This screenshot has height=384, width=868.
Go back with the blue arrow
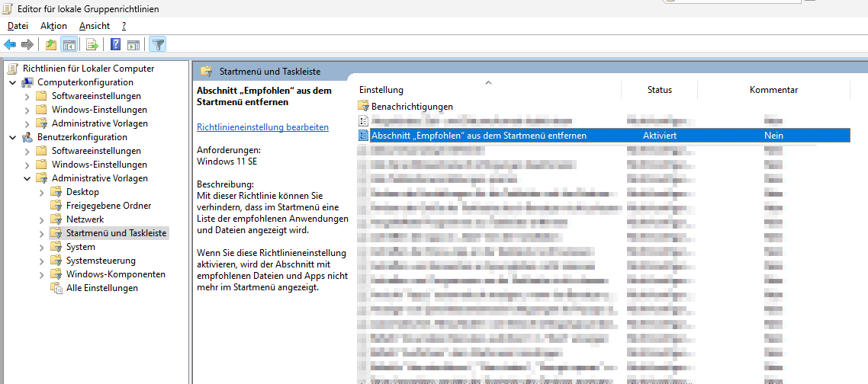10,44
